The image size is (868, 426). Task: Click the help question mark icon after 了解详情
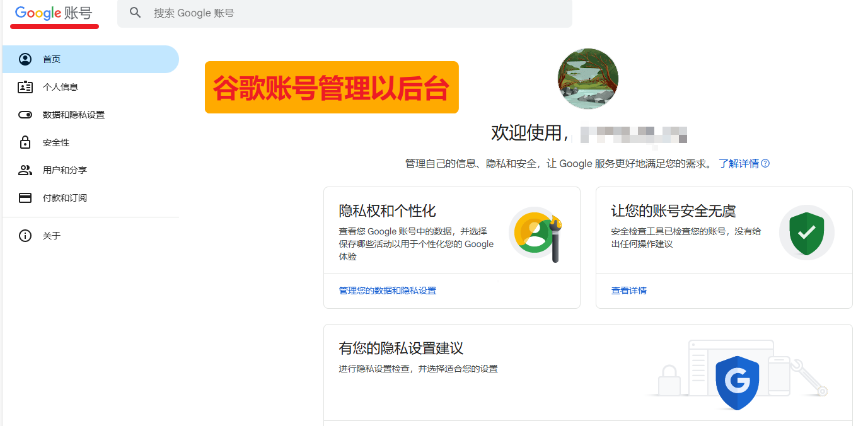click(x=765, y=163)
